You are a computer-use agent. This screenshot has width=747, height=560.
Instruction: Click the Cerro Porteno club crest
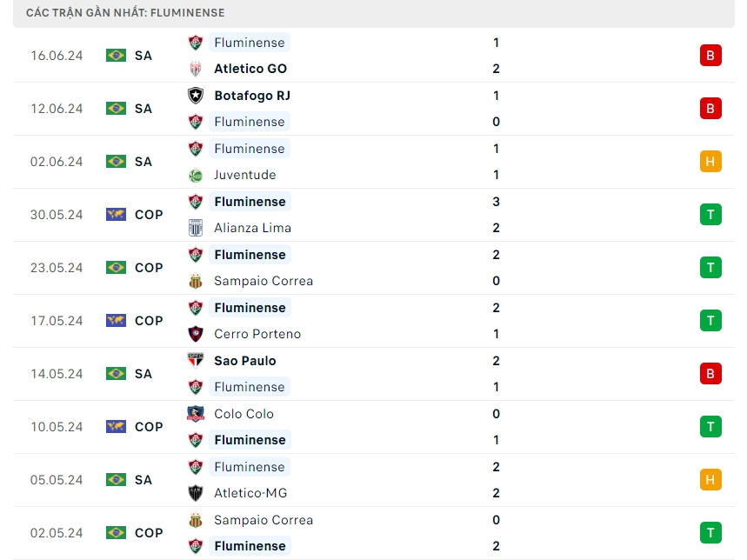click(196, 334)
